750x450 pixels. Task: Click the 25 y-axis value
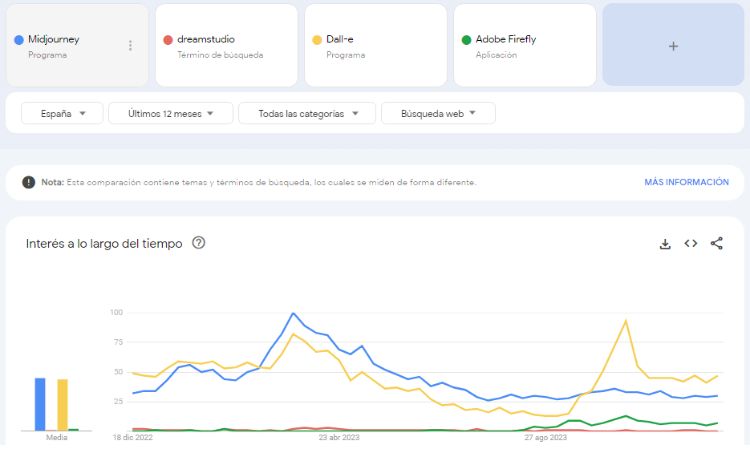click(118, 401)
